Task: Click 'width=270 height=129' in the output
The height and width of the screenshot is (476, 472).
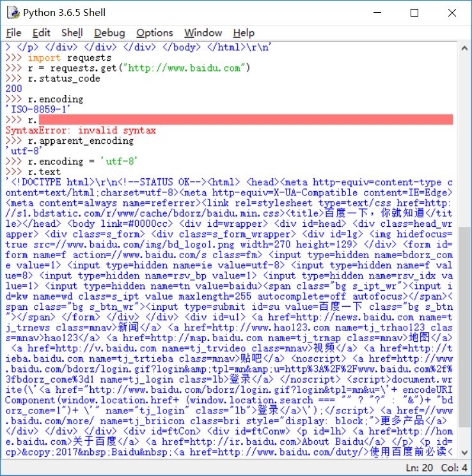Action: [296, 244]
